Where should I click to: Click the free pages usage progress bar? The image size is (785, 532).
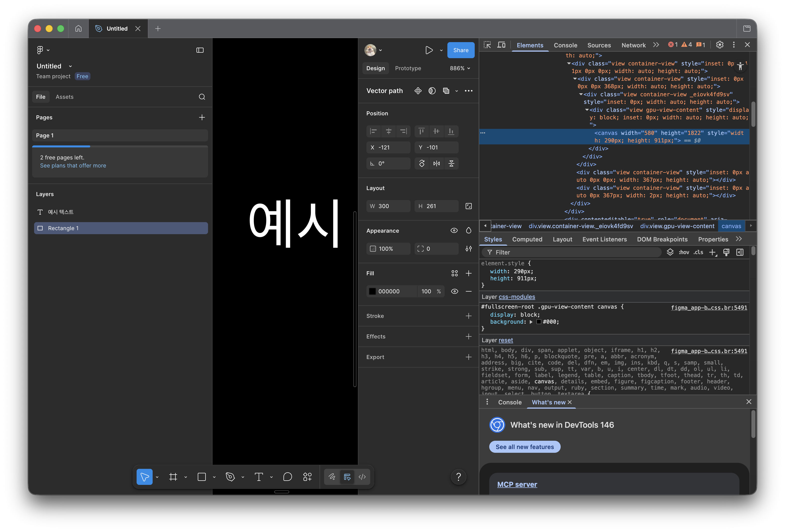[120, 146]
